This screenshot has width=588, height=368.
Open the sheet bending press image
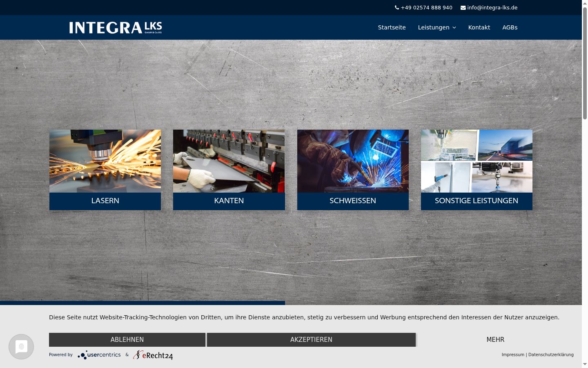tap(229, 161)
